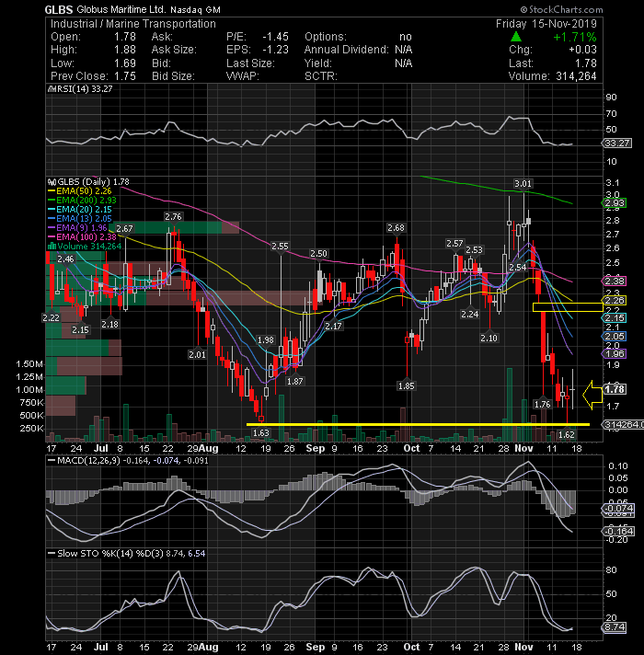
Task: Click the 2.57 high price label
Action: pos(454,244)
